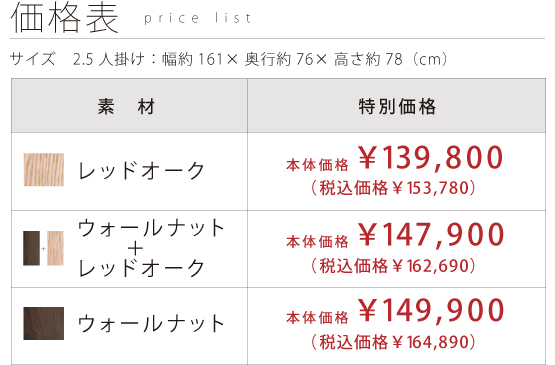Click the small plus sign between swatches

tap(44, 249)
